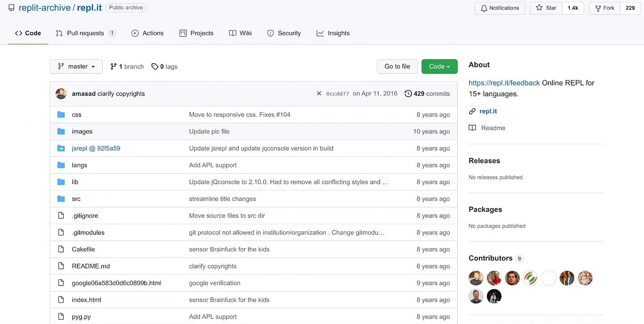
Task: Open the 'google verification' commit message
Action: [x=215, y=283]
